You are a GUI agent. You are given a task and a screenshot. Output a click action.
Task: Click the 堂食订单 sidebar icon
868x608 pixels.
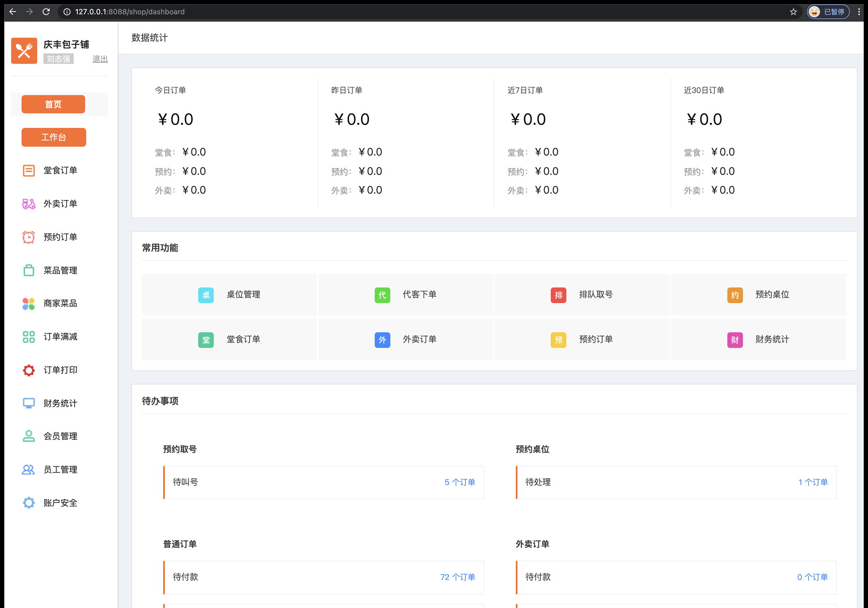28,171
